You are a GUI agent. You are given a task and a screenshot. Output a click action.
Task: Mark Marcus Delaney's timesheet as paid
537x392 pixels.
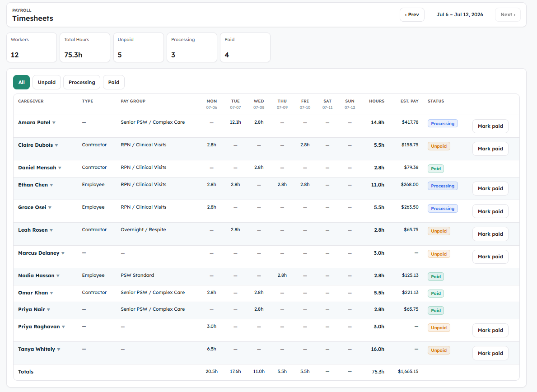point(490,257)
